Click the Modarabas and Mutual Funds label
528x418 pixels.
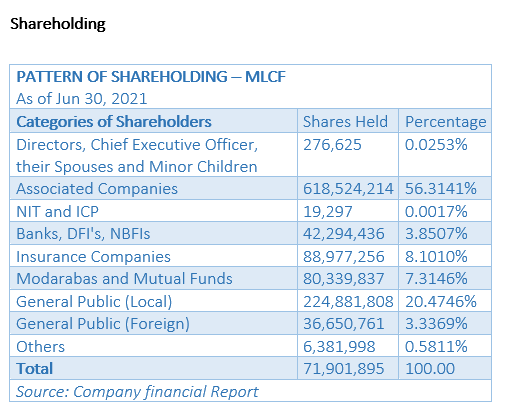point(124,279)
